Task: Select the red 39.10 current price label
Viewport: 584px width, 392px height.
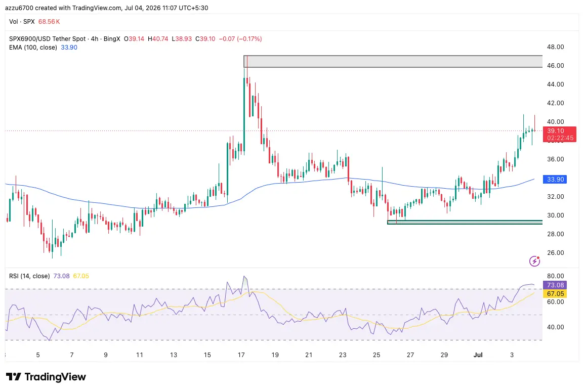Action: pyautogui.click(x=559, y=134)
